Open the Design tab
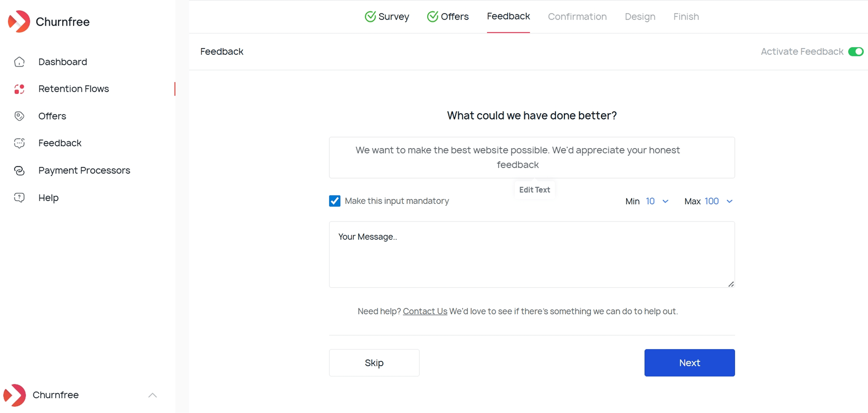The width and height of the screenshot is (868, 413). [x=640, y=17]
